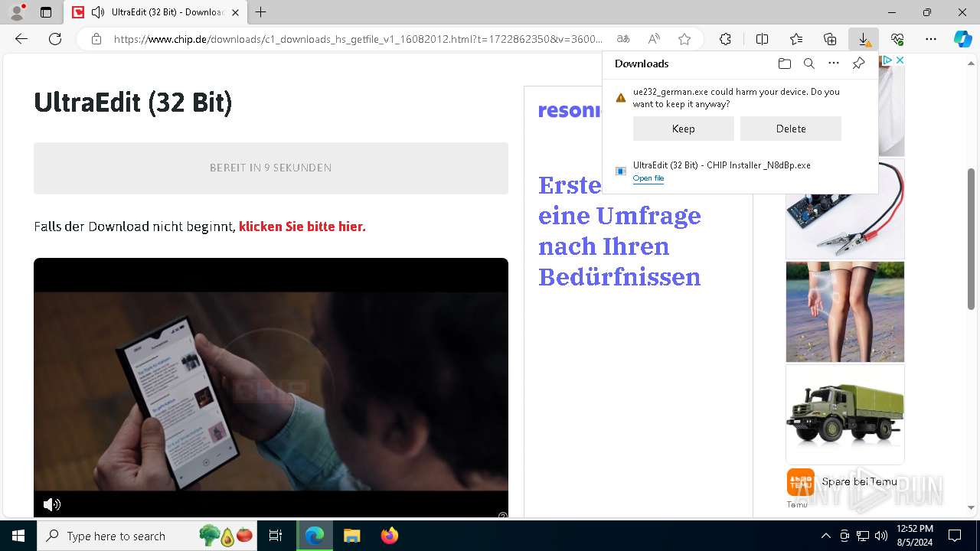Open the stockings ad thumbnail
The image size is (980, 551).
coord(845,311)
